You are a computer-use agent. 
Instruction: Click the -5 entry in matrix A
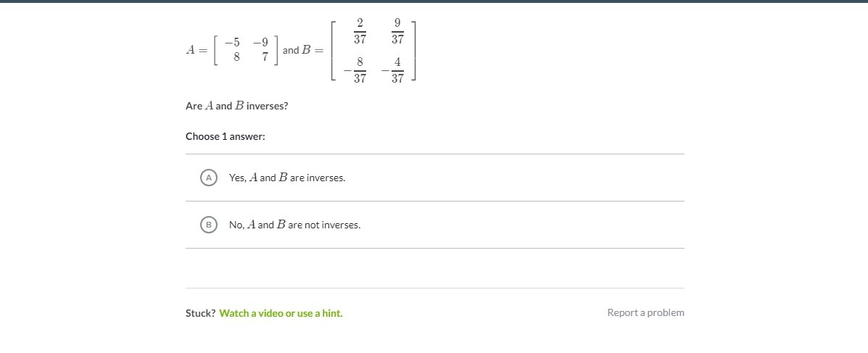coord(233,43)
